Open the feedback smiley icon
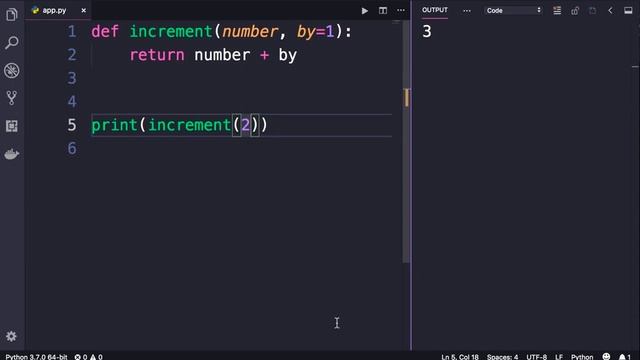The height and width of the screenshot is (360, 640). (x=606, y=356)
